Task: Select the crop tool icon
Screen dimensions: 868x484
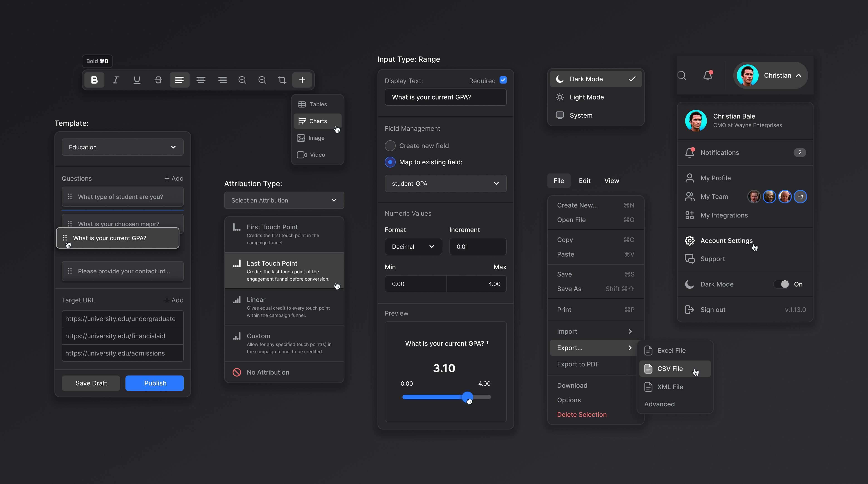Action: [282, 80]
